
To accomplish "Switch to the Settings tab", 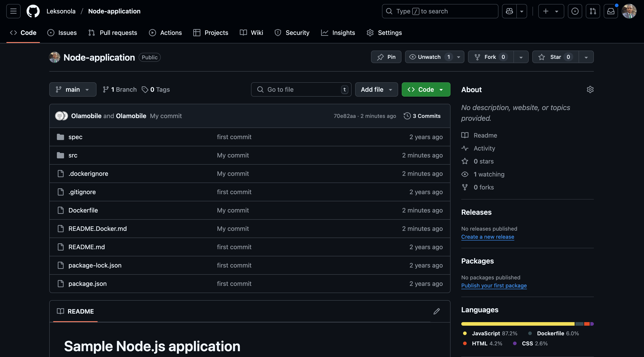I will [x=384, y=33].
